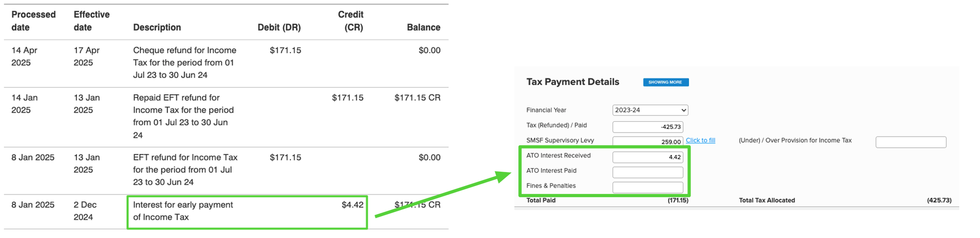Click the Effective date column header
980x238 pixels.
click(91, 21)
